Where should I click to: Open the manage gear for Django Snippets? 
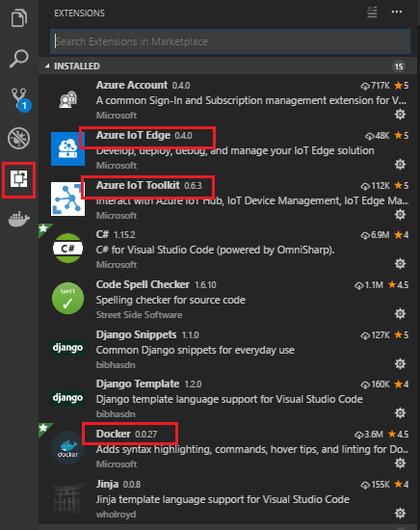[401, 364]
